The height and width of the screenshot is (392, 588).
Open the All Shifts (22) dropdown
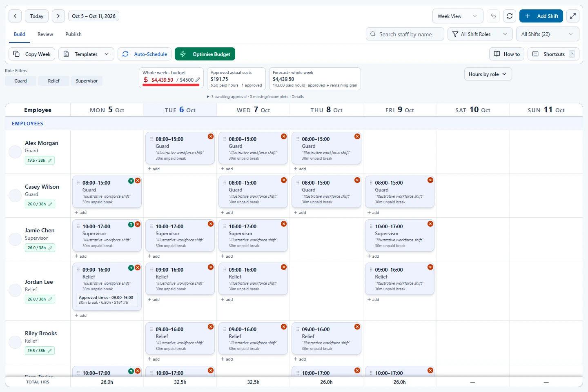pyautogui.click(x=548, y=34)
